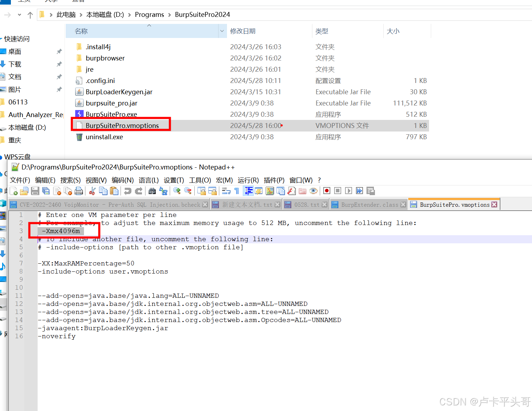The width and height of the screenshot is (532, 411).
Task: Toggle word wrap
Action: 225,191
